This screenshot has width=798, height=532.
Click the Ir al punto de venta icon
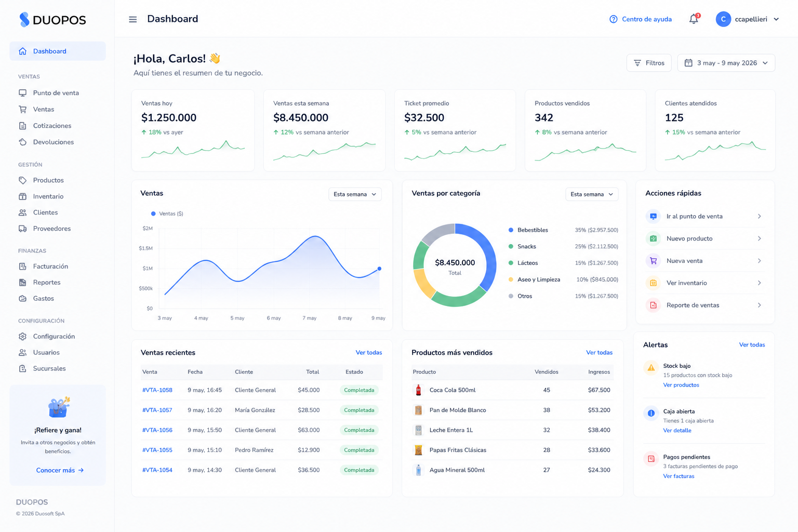click(653, 216)
